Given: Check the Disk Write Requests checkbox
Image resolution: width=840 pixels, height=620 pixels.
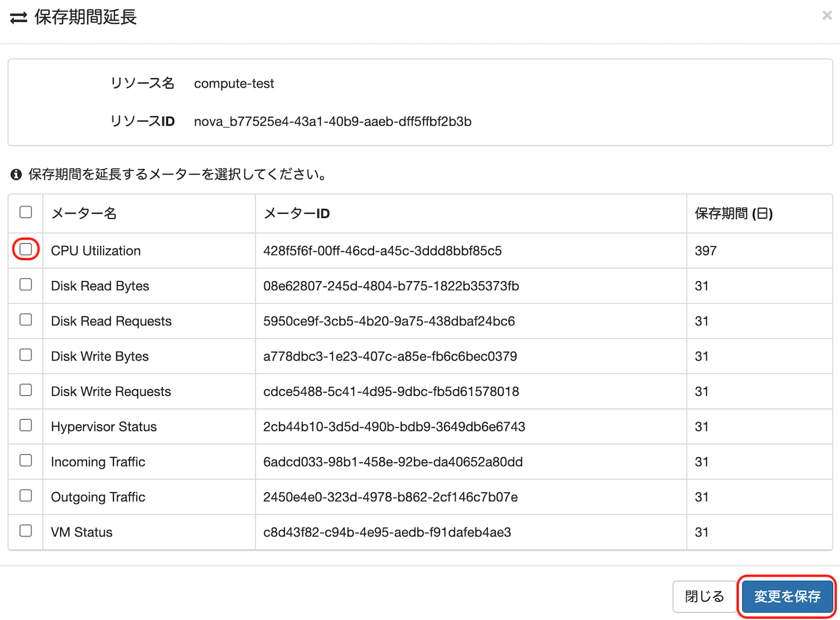Looking at the screenshot, I should pyautogui.click(x=26, y=390).
